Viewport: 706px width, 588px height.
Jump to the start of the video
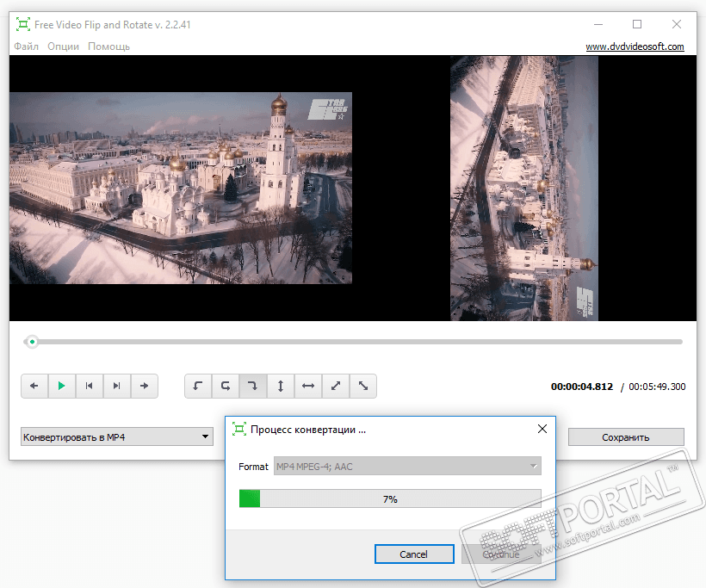tap(89, 387)
